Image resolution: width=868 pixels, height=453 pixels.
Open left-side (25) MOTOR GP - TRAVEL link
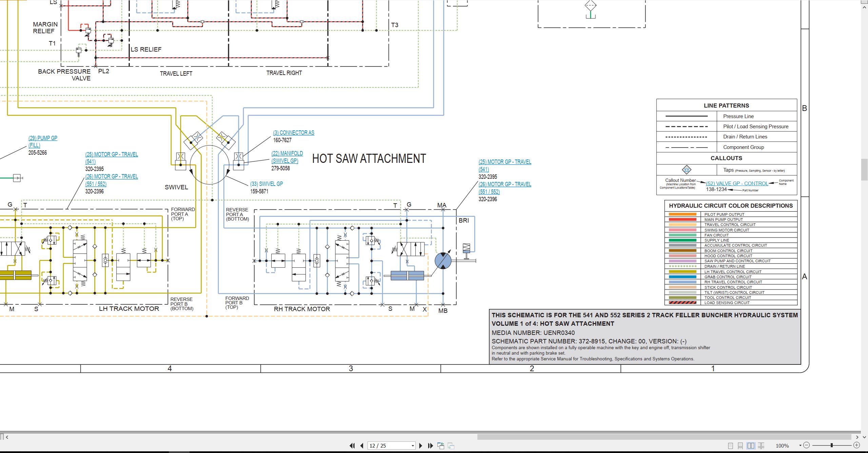[112, 154]
